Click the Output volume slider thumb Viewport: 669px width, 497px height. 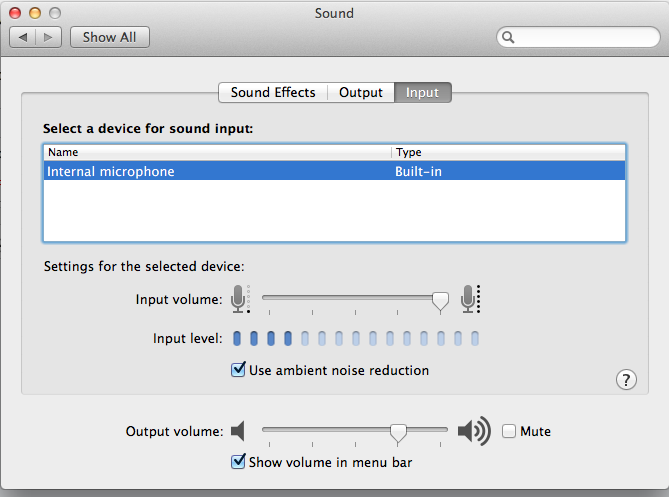[398, 434]
